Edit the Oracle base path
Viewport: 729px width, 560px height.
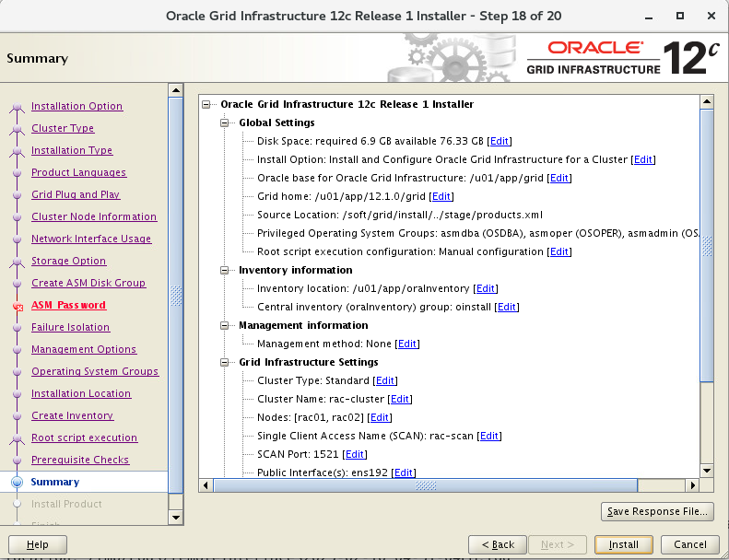[x=559, y=178]
